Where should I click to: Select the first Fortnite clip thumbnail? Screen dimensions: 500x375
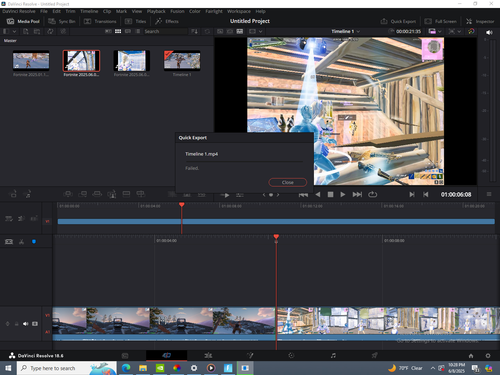(x=31, y=60)
